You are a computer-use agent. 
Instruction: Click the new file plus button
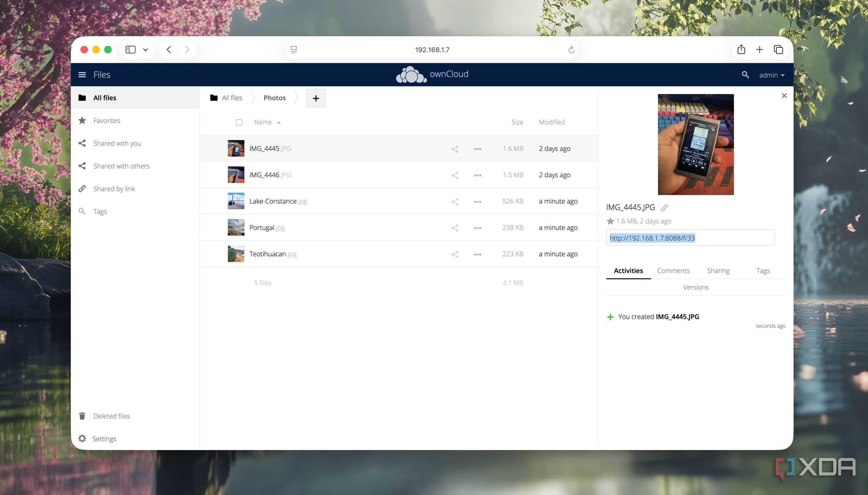(316, 98)
